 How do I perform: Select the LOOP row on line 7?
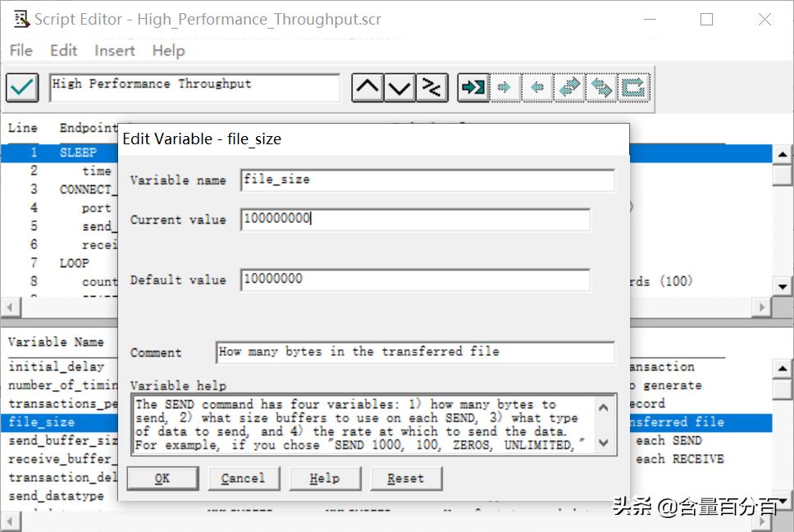[59, 263]
